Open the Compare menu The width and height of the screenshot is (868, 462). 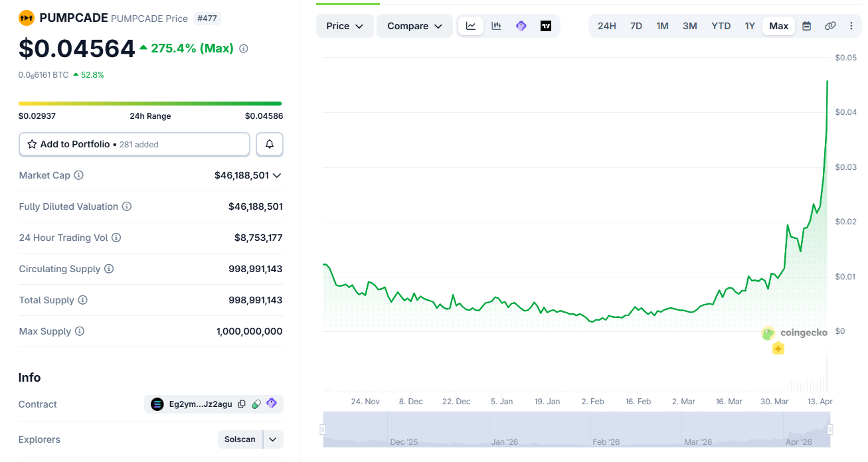coord(414,25)
